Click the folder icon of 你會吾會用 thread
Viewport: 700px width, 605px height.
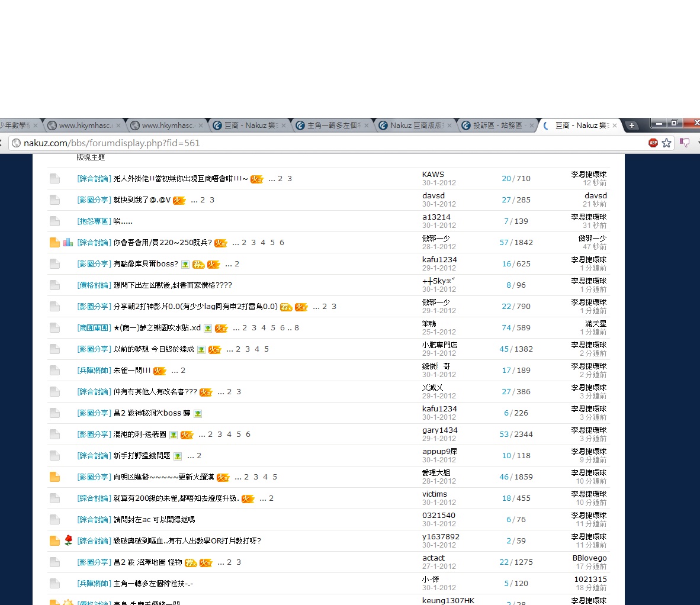(54, 243)
